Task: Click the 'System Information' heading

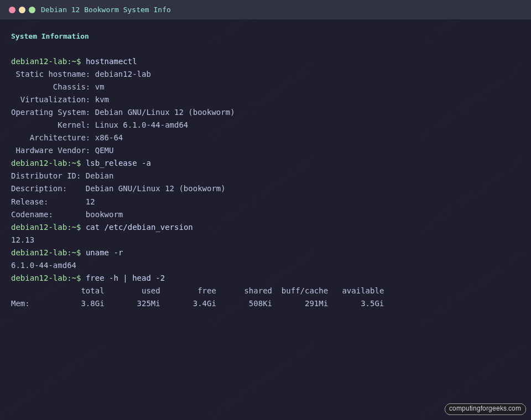Action: point(50,36)
